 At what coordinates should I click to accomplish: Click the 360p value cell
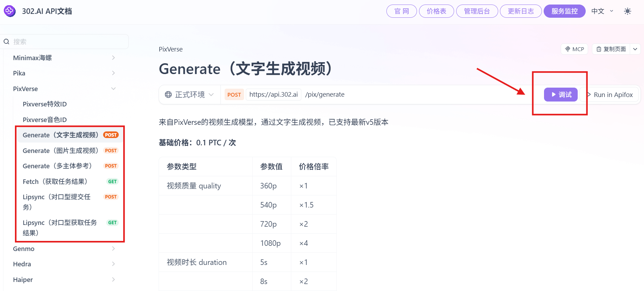coord(271,186)
